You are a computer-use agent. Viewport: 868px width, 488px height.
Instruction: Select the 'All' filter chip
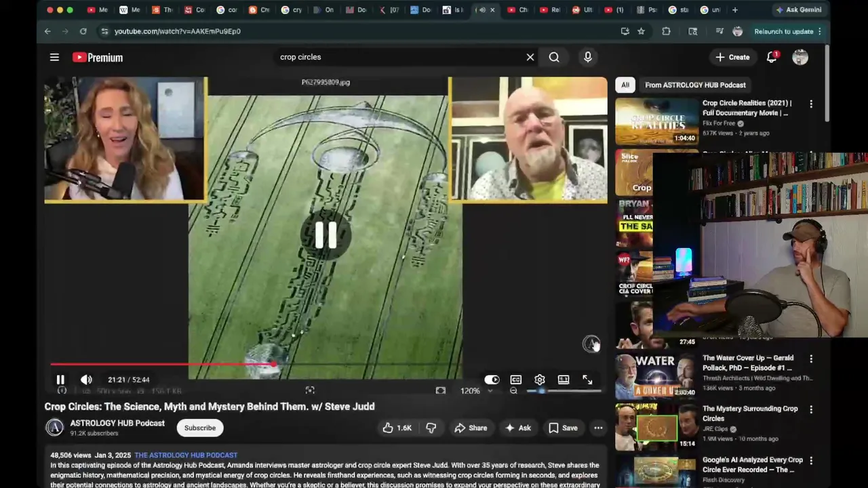point(625,85)
